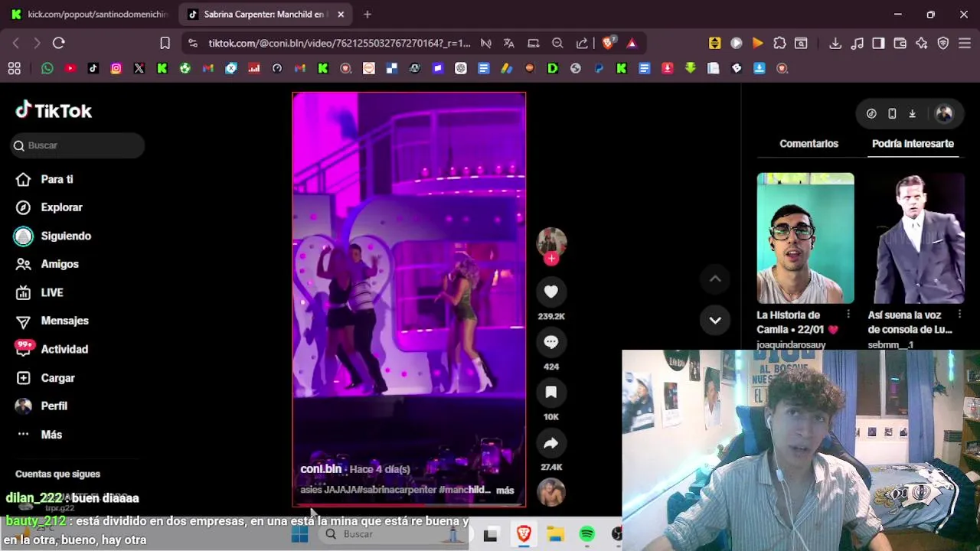Reload the page in browser
980x551 pixels.
(x=59, y=43)
